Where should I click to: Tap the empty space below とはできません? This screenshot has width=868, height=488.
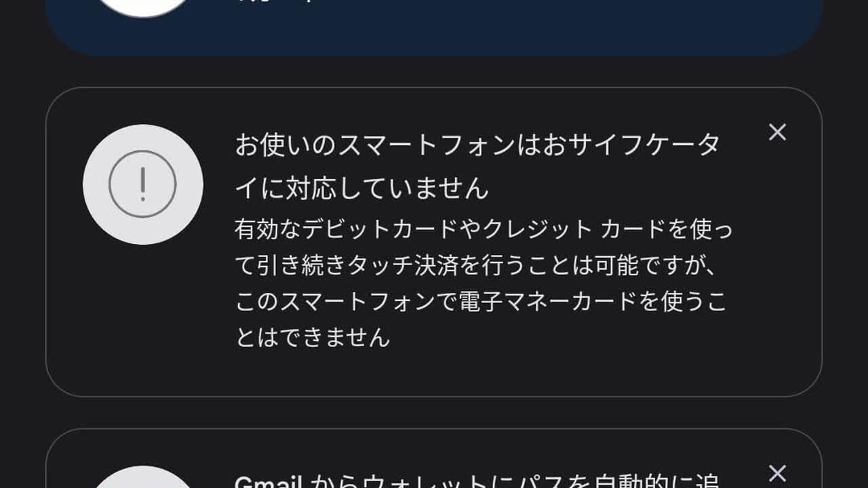click(475, 373)
